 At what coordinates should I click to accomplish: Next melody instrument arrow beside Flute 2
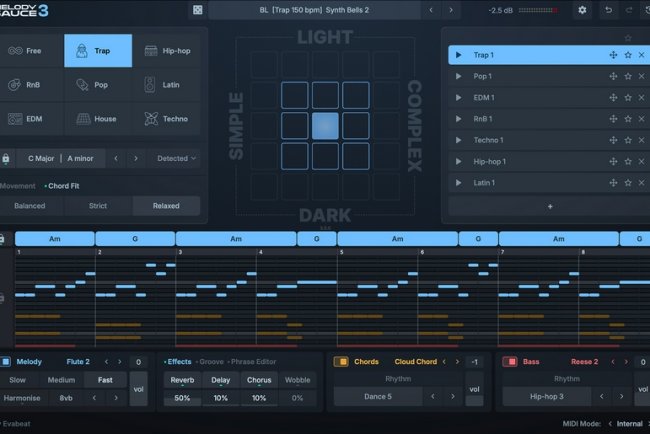(x=120, y=362)
